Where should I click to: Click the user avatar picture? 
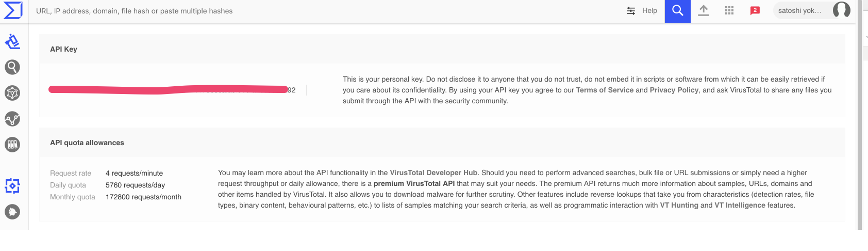pyautogui.click(x=842, y=10)
